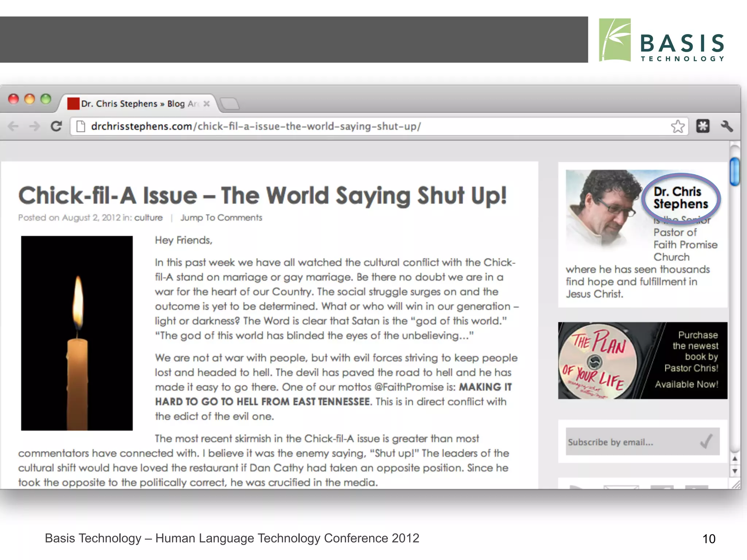Click 'Available Now!' on the book banner

[x=686, y=384]
